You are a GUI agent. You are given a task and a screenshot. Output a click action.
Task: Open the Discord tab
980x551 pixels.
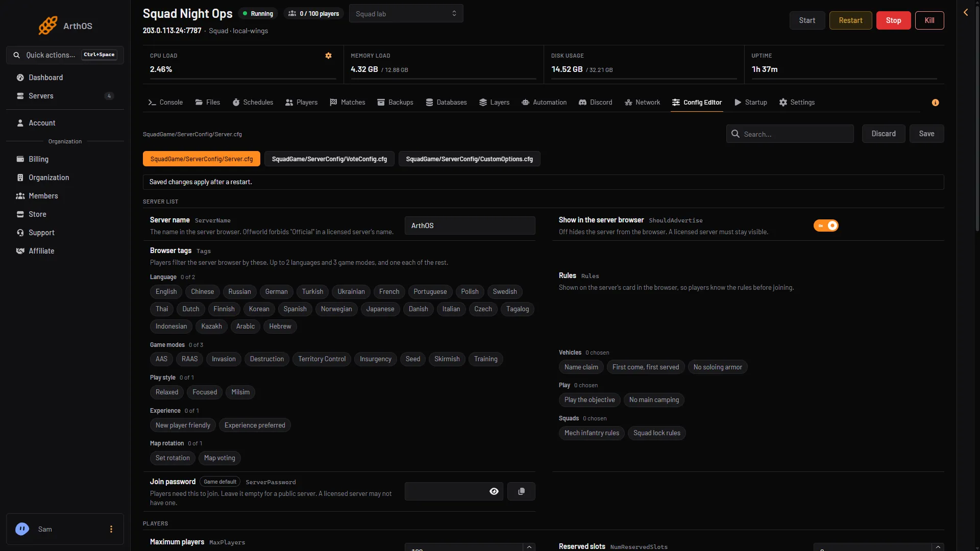[595, 103]
